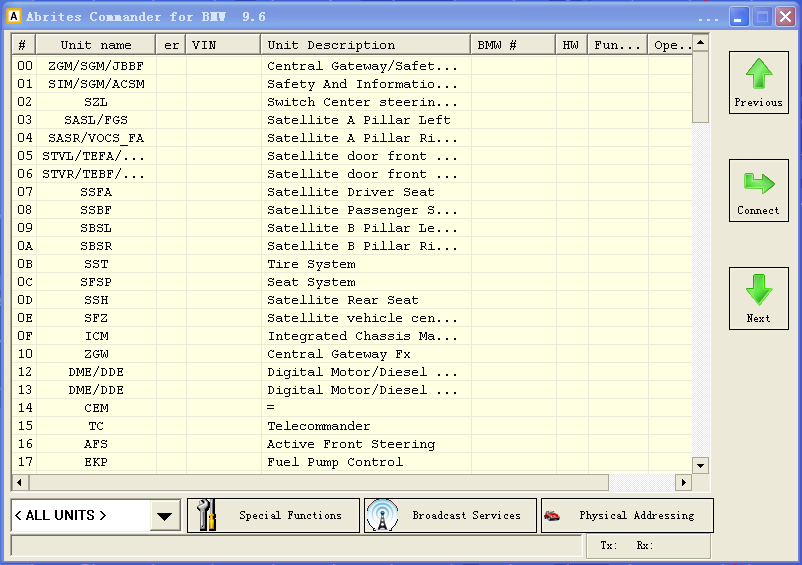Select the CEM unit row

click(x=352, y=408)
